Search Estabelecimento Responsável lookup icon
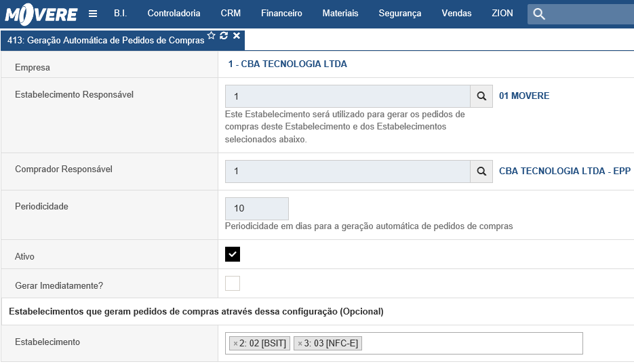 [x=481, y=96]
